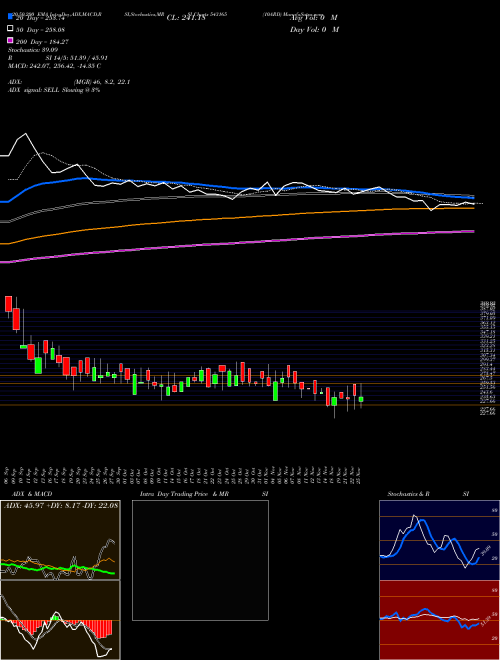Click the 'Avg Vol: 0 M' label
Image resolution: width=500 pixels, height=660 pixels.
pos(314,18)
